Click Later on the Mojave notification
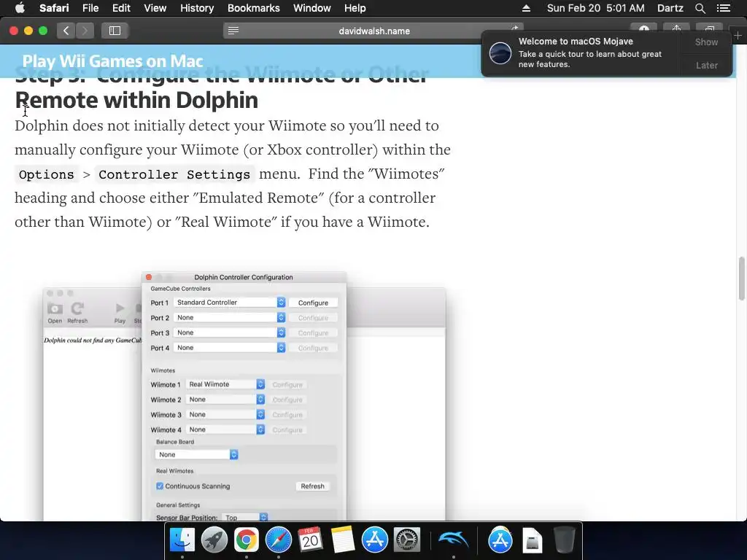747x560 pixels. [x=706, y=65]
